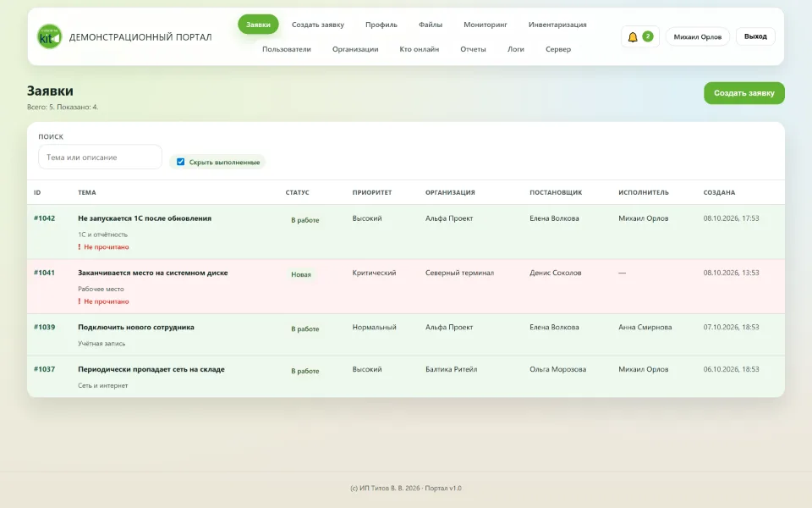This screenshot has width=812, height=508.
Task: Click В работе status of ticket #1042
Action: (x=305, y=220)
